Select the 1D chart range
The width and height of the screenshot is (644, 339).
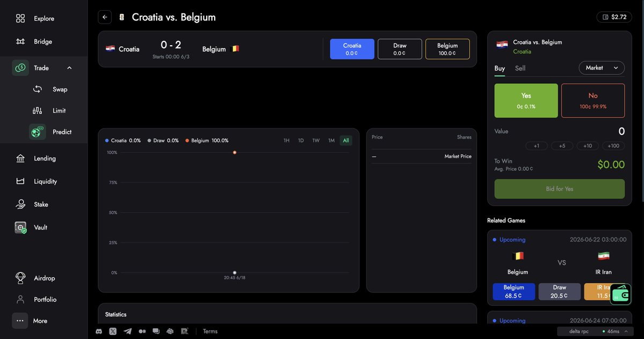(x=301, y=141)
